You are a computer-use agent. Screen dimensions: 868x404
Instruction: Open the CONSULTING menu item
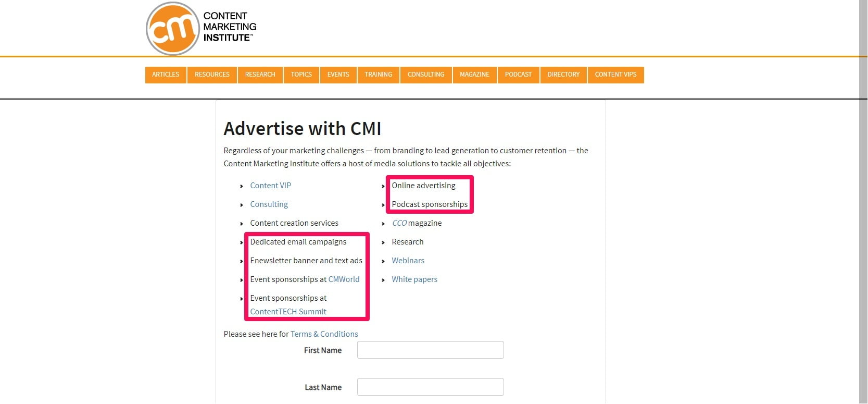pos(426,75)
